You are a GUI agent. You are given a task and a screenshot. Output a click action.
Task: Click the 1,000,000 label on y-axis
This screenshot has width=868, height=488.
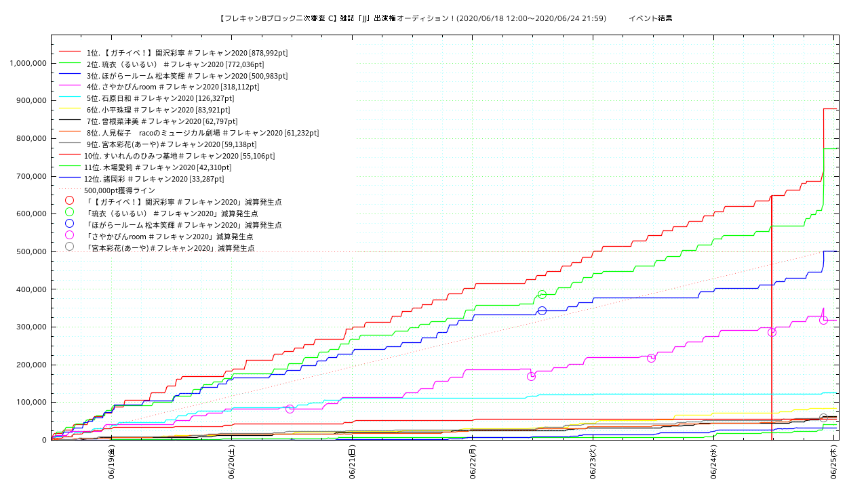coord(28,63)
